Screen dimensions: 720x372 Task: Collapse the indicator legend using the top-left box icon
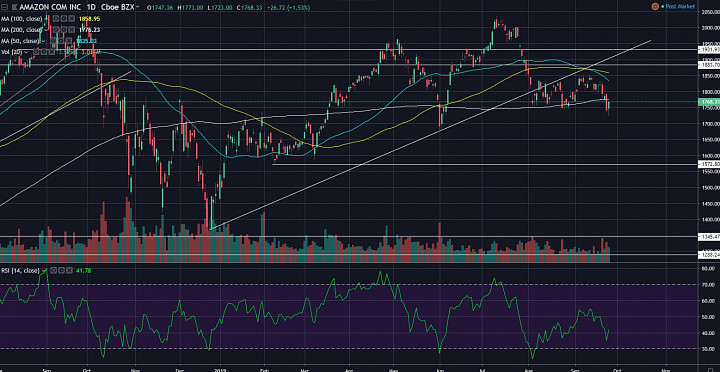click(x=5, y=7)
